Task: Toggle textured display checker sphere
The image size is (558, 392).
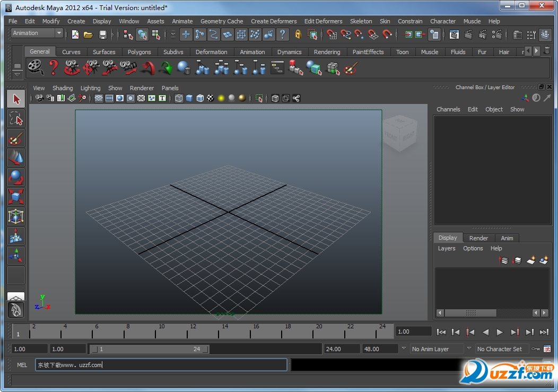Action: (211, 98)
